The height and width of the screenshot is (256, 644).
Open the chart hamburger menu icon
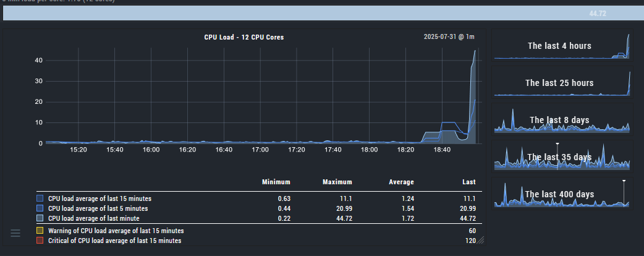pos(15,233)
